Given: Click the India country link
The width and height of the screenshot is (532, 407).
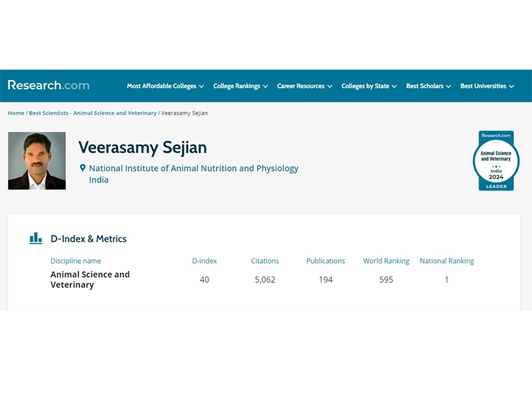Looking at the screenshot, I should click(99, 180).
